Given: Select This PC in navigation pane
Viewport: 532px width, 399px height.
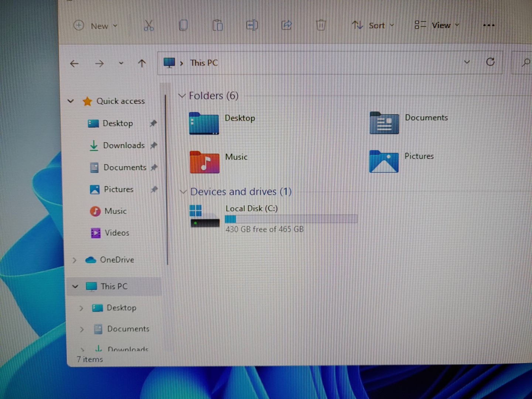Looking at the screenshot, I should point(114,286).
